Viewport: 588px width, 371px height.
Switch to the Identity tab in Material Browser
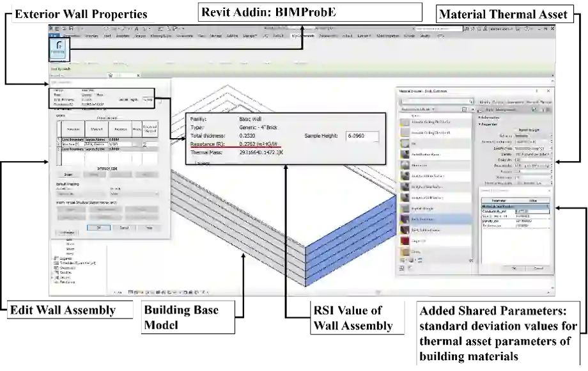pos(484,102)
